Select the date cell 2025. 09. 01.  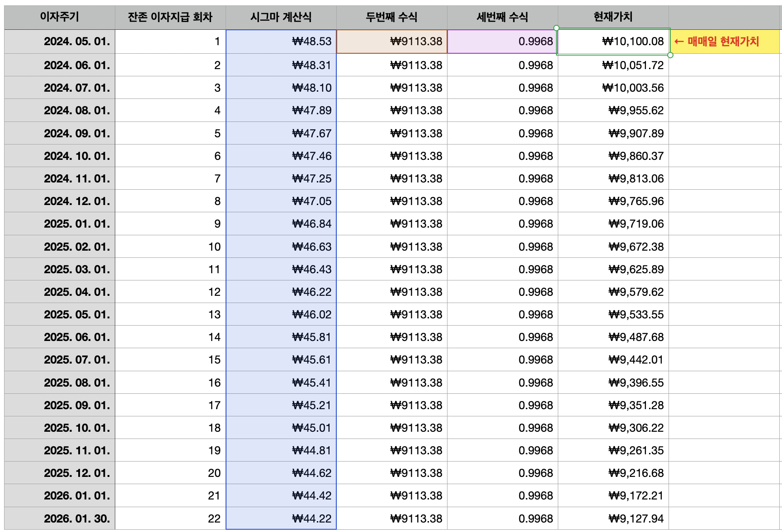pos(60,405)
